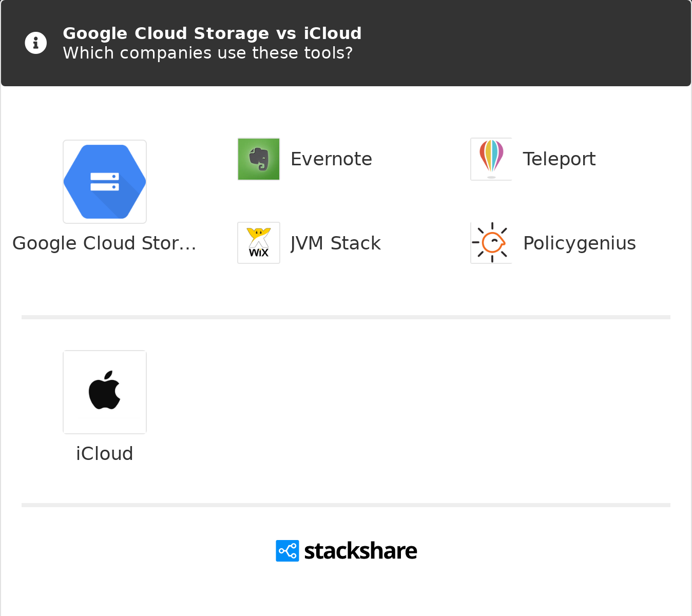Click the Apple iCloud logo
The width and height of the screenshot is (692, 616).
pos(105,392)
